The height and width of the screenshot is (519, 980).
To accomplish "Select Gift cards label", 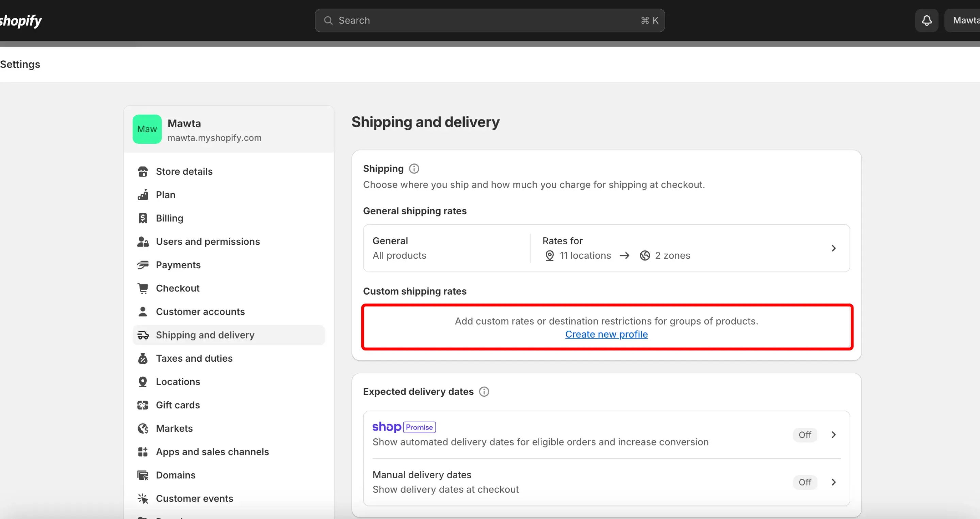I will [x=178, y=405].
